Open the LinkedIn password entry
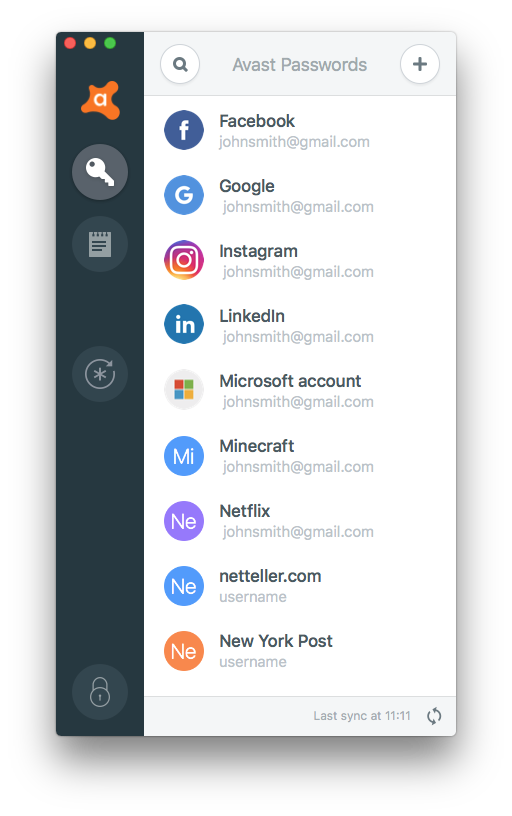This screenshot has width=512, height=816. coord(300,325)
